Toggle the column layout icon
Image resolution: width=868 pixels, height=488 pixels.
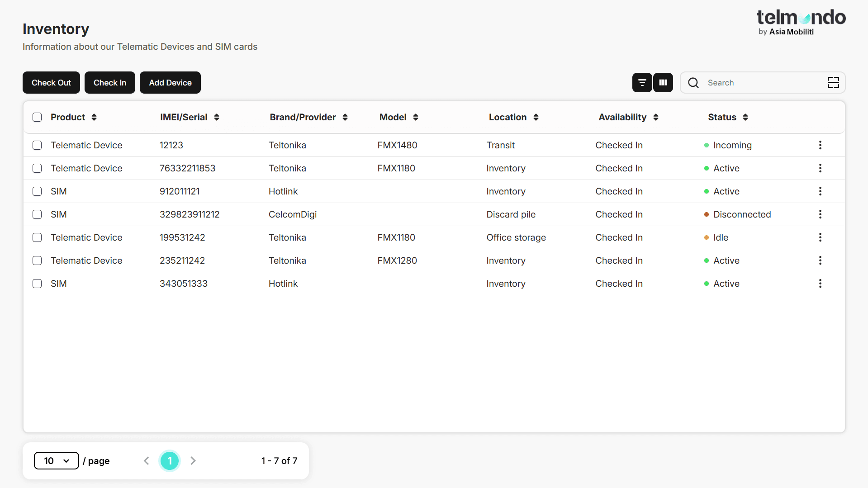click(x=663, y=82)
